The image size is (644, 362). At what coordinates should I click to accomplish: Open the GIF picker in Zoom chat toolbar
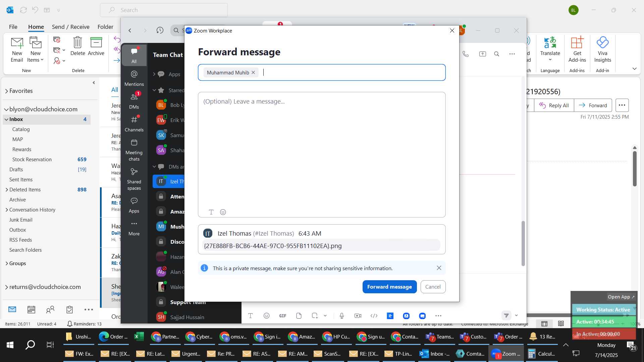[283, 316]
